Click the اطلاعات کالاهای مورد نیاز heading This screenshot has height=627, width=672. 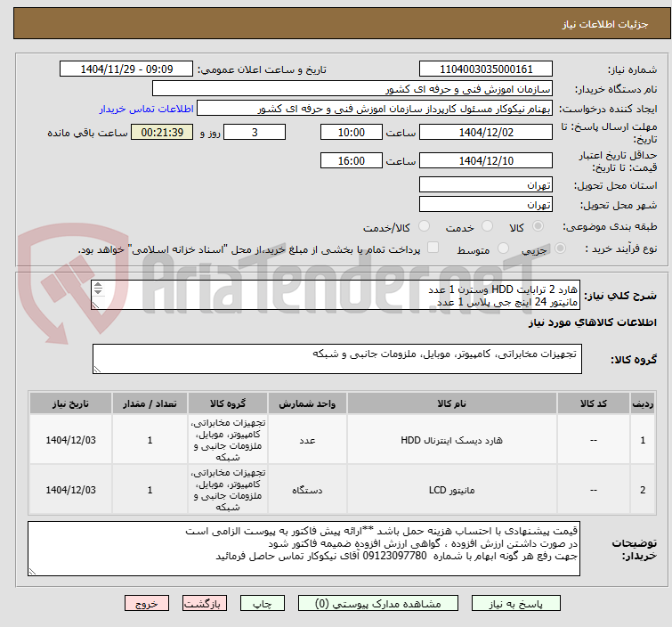592,322
